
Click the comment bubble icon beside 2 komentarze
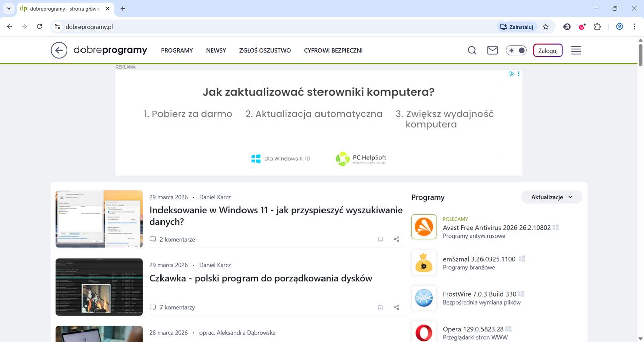(153, 239)
